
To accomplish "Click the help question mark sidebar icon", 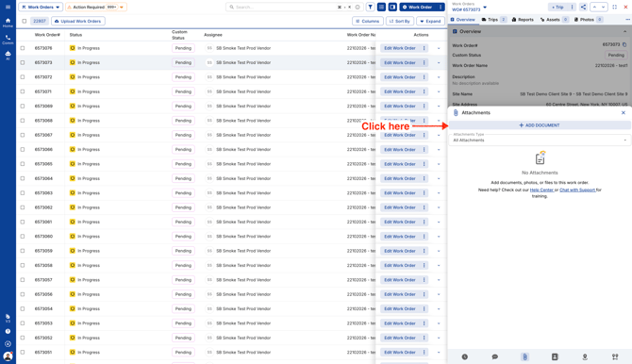I will (x=8, y=331).
